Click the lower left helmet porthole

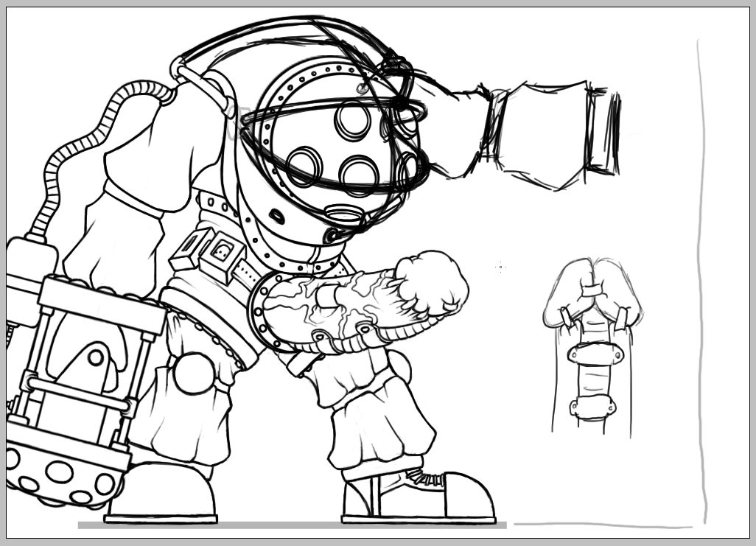(x=304, y=166)
